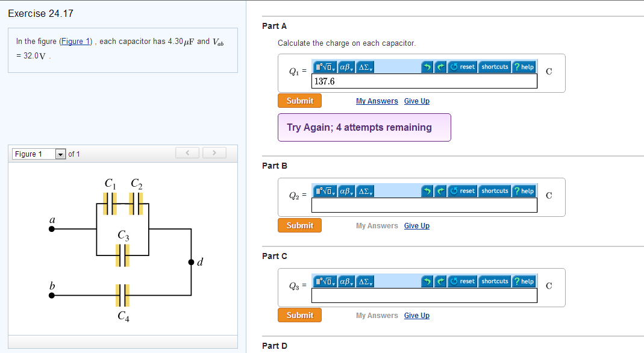Click the Part A heading
Screen dimensions: 644x353
[274, 27]
